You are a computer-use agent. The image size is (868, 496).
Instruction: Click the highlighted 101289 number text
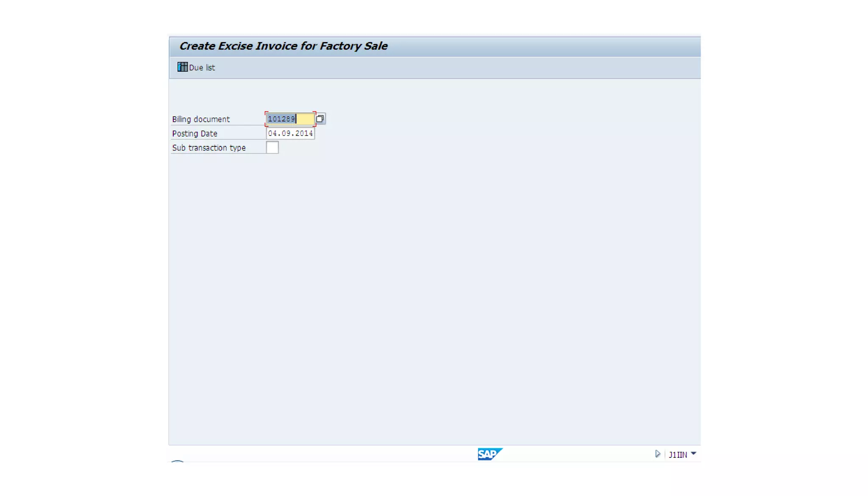click(281, 119)
